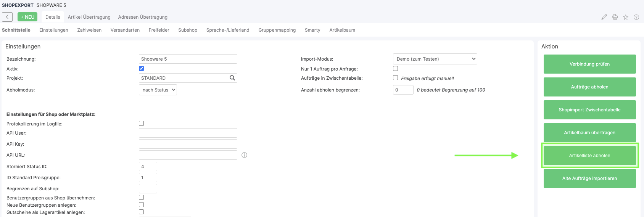
Task: Click the + NEU button
Action: pyautogui.click(x=27, y=17)
